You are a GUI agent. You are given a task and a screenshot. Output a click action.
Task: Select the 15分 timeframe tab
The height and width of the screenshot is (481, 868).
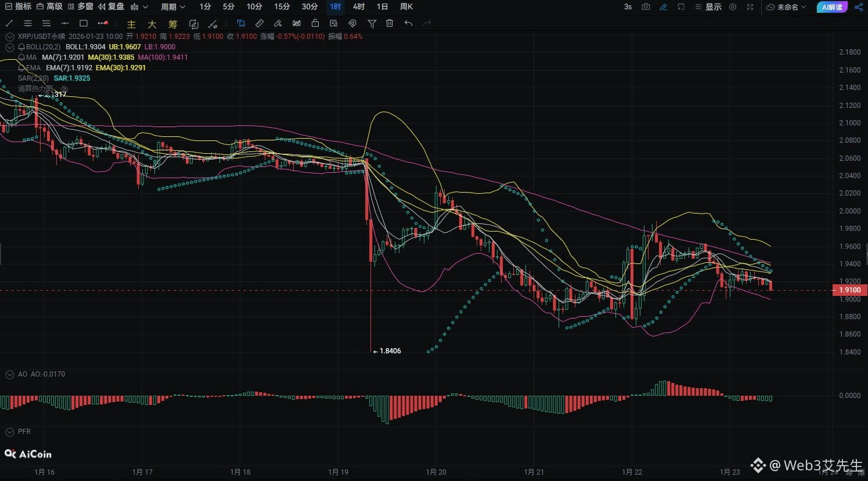tap(282, 7)
